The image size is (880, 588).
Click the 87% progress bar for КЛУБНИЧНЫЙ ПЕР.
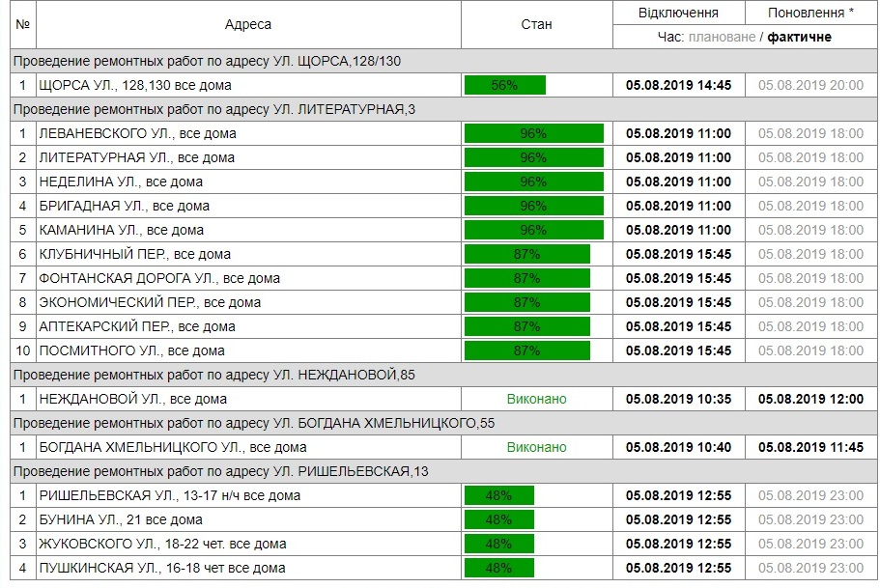pos(526,254)
